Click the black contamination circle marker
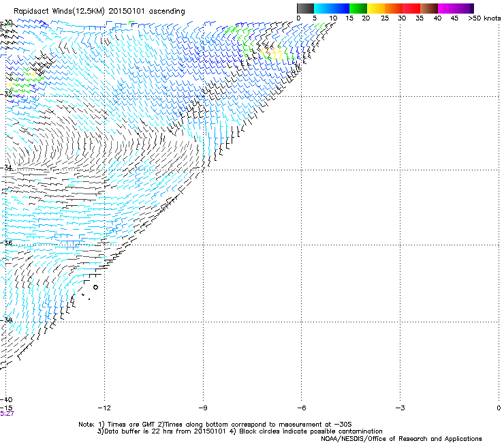 [95, 288]
